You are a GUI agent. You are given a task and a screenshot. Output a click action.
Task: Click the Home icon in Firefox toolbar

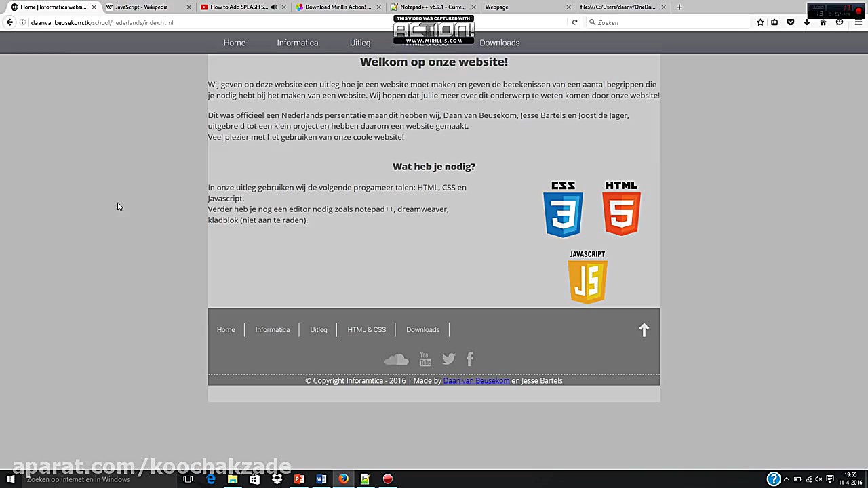click(823, 22)
